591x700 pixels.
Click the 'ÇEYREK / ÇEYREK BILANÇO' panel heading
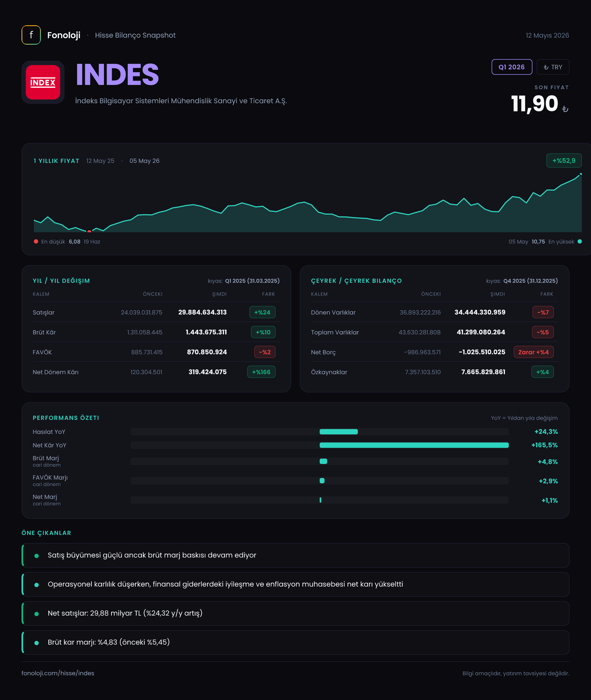pyautogui.click(x=356, y=281)
